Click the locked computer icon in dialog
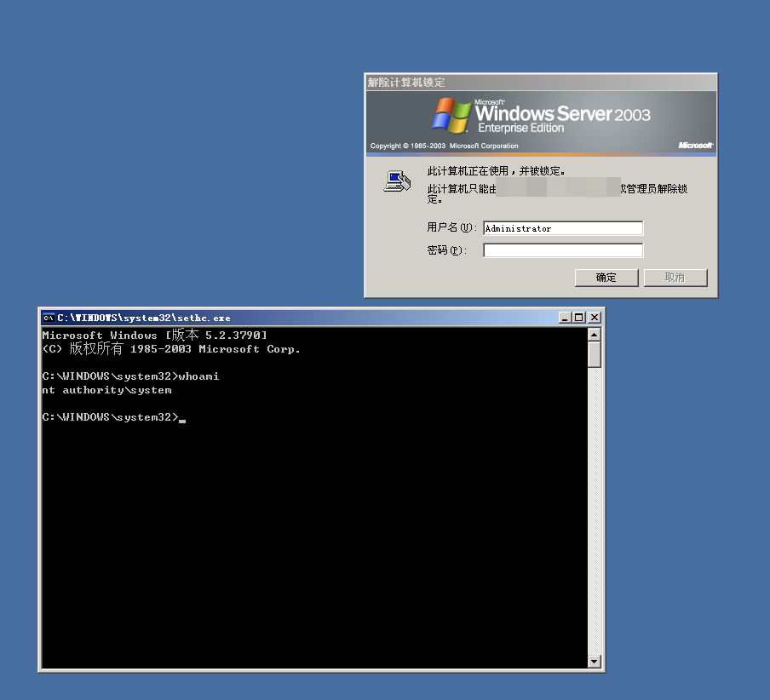The height and width of the screenshot is (700, 770). 397,181
